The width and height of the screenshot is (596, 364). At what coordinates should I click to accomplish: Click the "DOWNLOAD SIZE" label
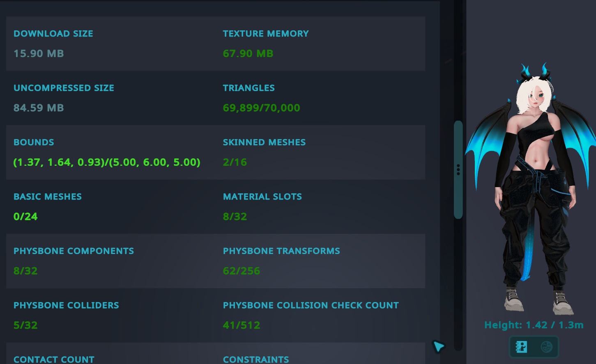[x=53, y=34]
